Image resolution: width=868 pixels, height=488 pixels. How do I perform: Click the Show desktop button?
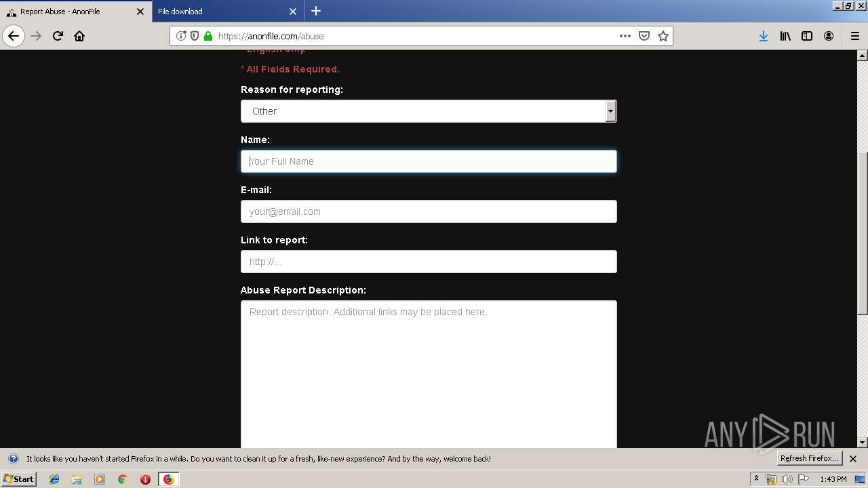point(861,479)
